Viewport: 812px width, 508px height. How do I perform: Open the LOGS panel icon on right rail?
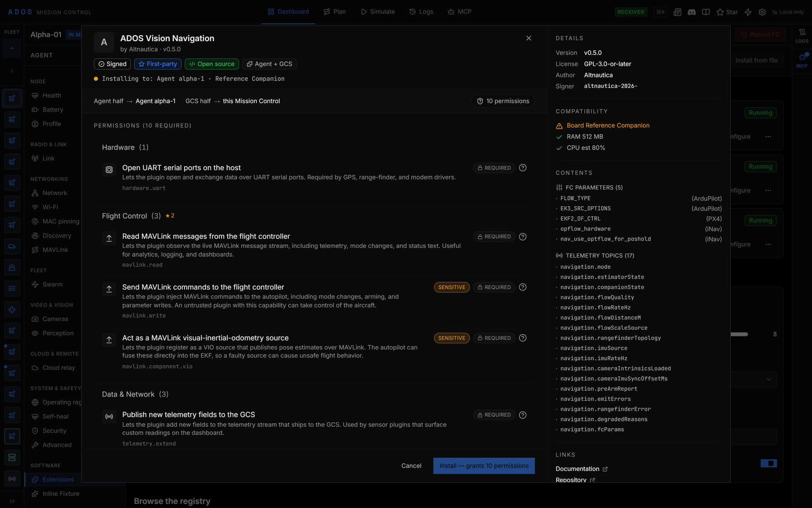point(802,36)
